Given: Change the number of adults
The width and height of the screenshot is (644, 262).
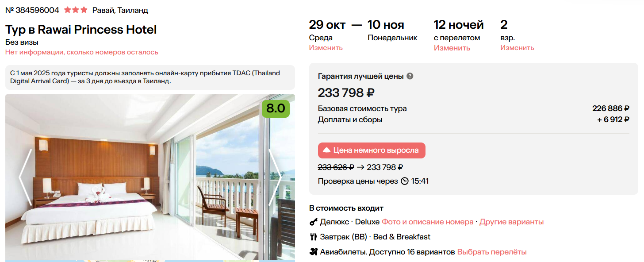Looking at the screenshot, I should [x=517, y=48].
